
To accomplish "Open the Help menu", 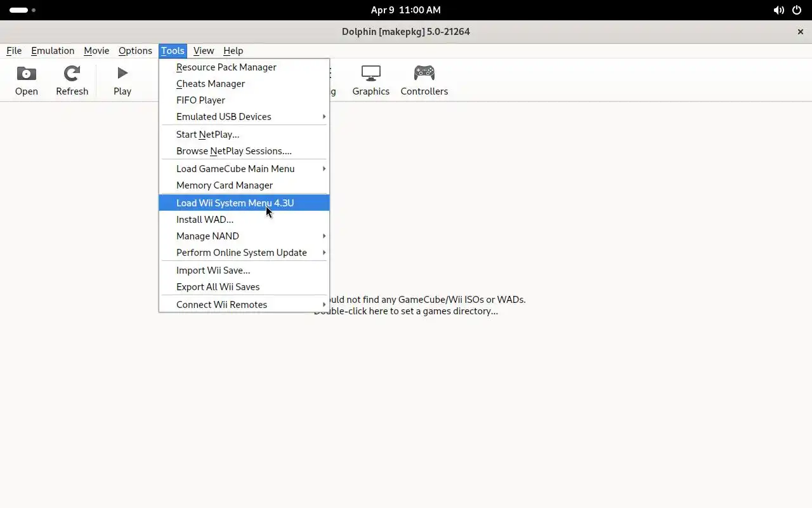I will pos(233,51).
